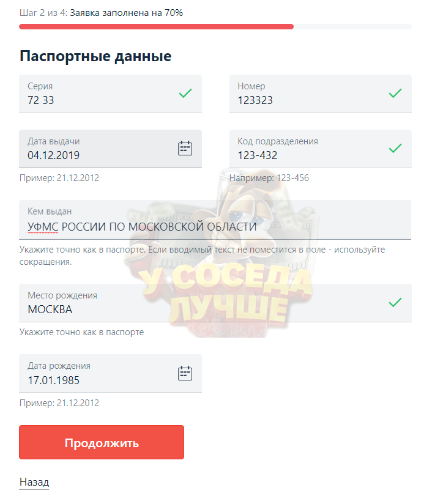Click checkmark beside Код подразделения
This screenshot has width=443, height=504.
[x=395, y=148]
